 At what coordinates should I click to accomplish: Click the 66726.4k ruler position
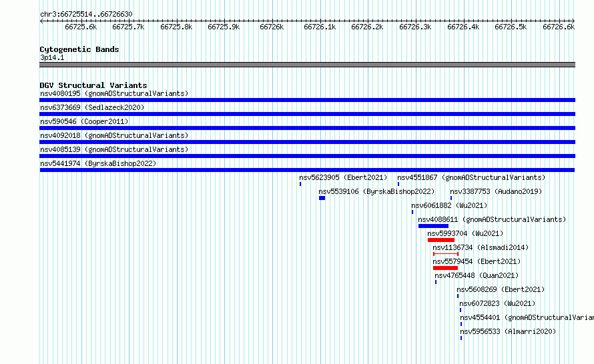(x=463, y=27)
